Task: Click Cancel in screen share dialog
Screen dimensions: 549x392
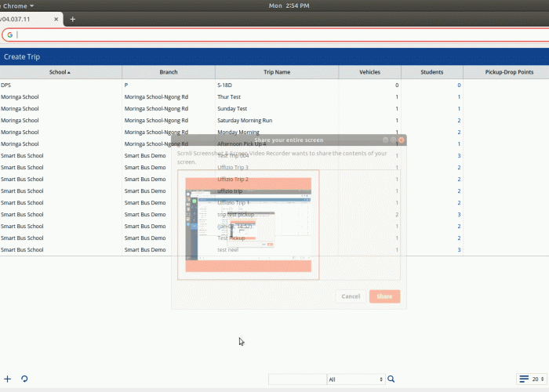Action: 351,296
